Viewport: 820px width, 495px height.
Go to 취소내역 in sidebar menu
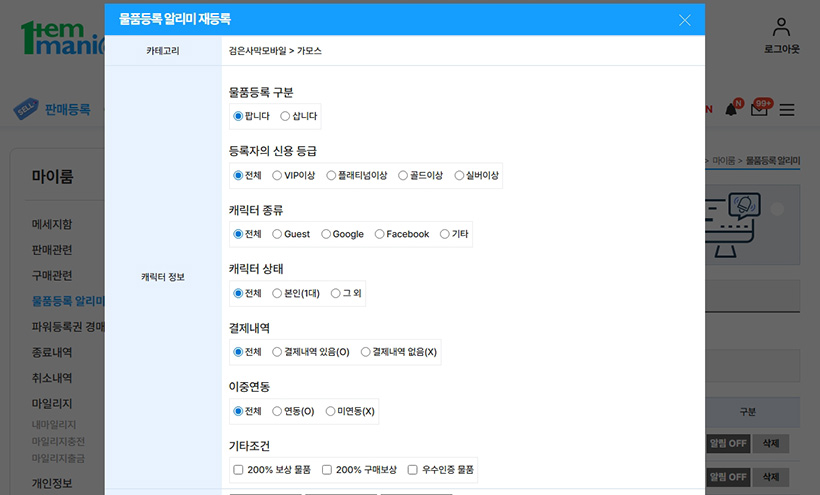pos(52,378)
